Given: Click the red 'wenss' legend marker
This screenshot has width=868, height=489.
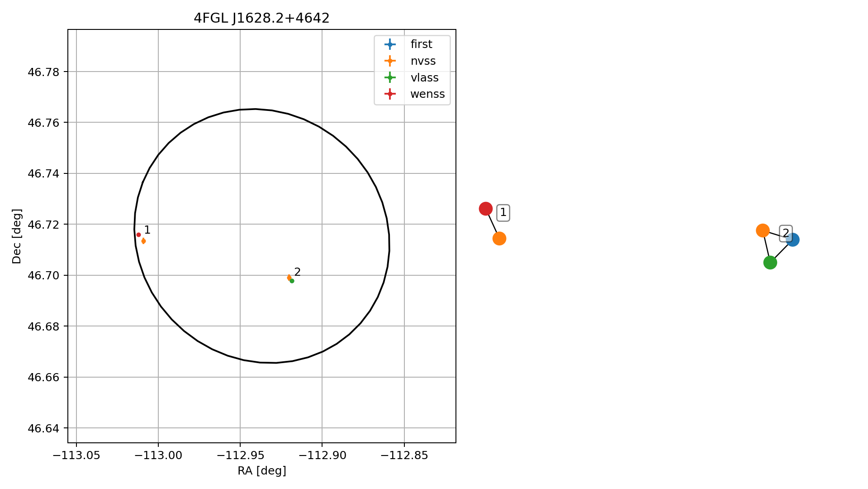Looking at the screenshot, I should [389, 95].
